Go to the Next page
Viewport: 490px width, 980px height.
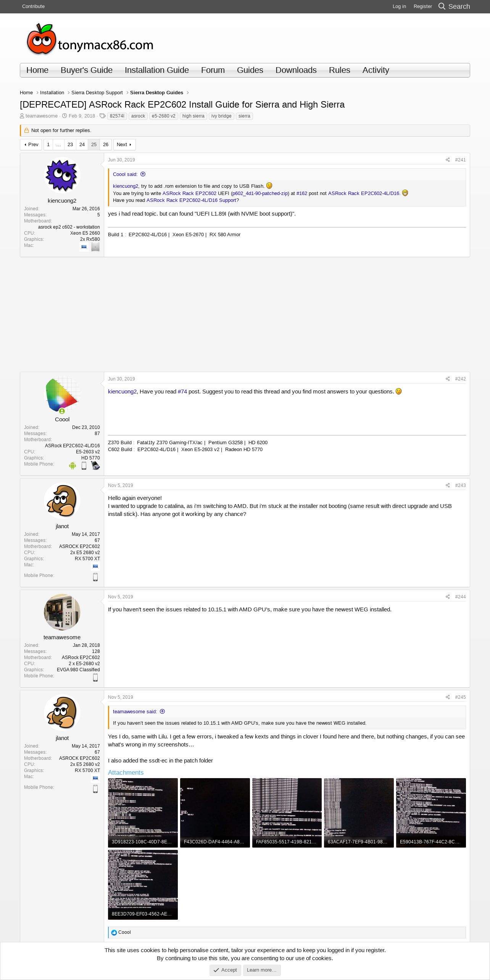[124, 145]
